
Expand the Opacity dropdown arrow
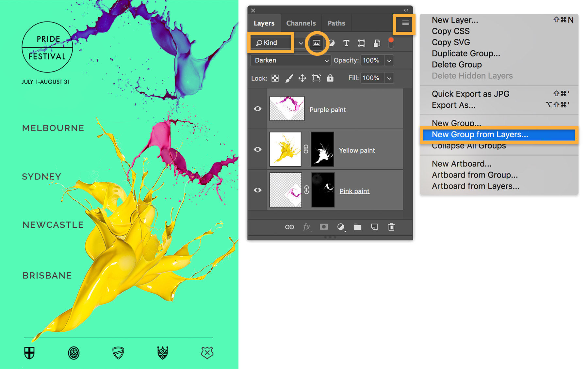coord(389,60)
